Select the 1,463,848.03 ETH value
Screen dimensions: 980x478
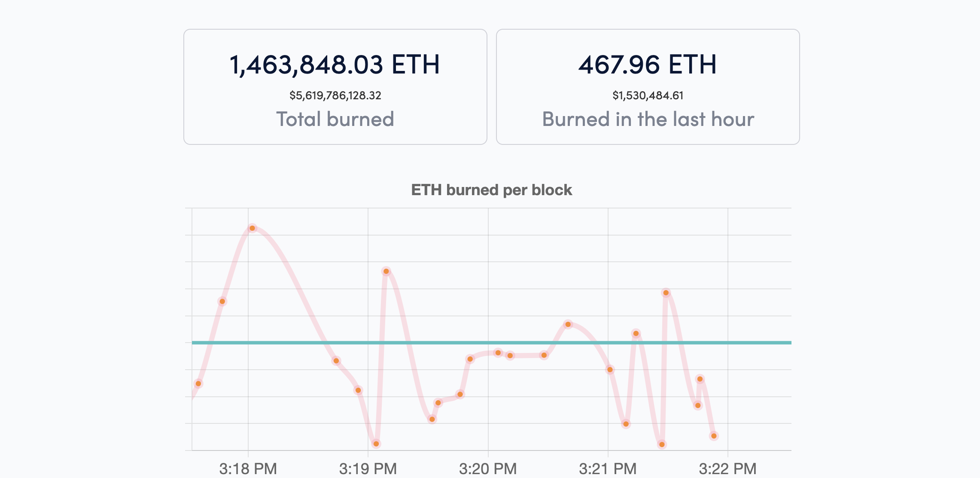(x=335, y=64)
